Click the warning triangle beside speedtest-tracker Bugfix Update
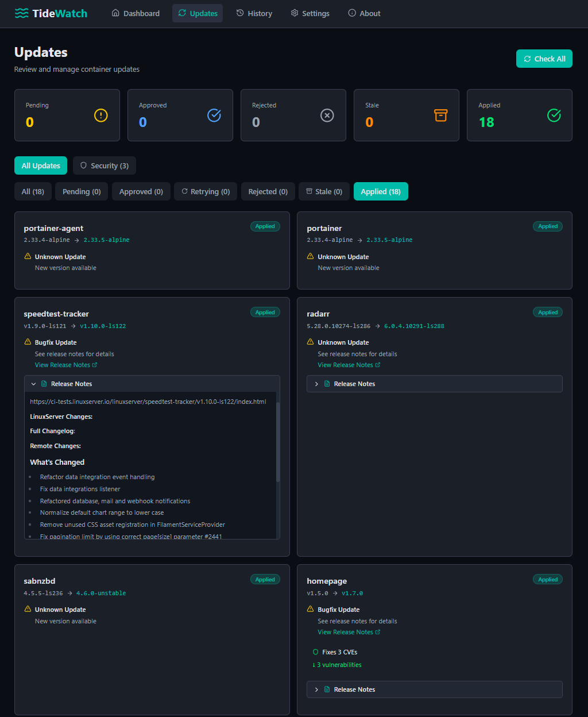Screen dimensions: 588x717 tap(28, 342)
